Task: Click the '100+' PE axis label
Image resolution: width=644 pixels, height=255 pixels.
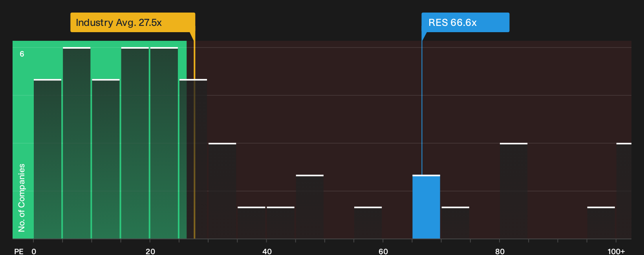Action: click(616, 251)
